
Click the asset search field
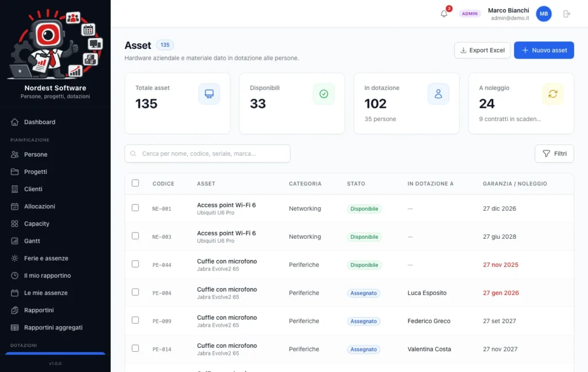[207, 154]
